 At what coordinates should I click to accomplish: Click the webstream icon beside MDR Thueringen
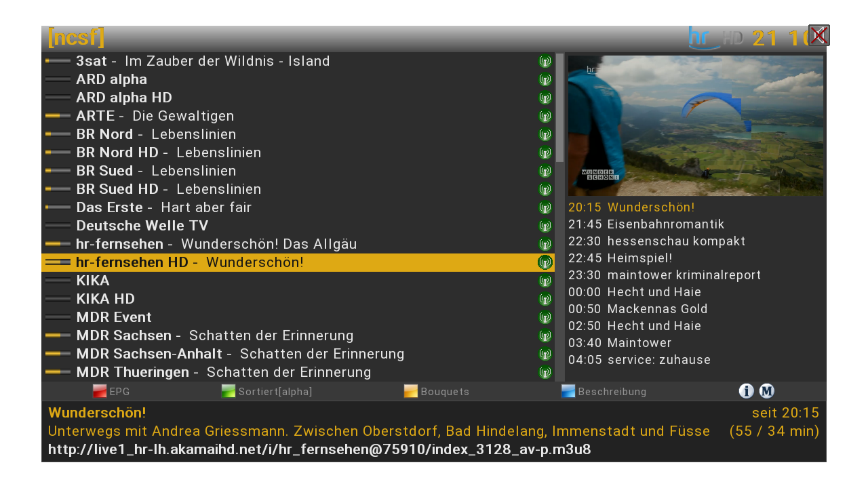[x=545, y=372]
